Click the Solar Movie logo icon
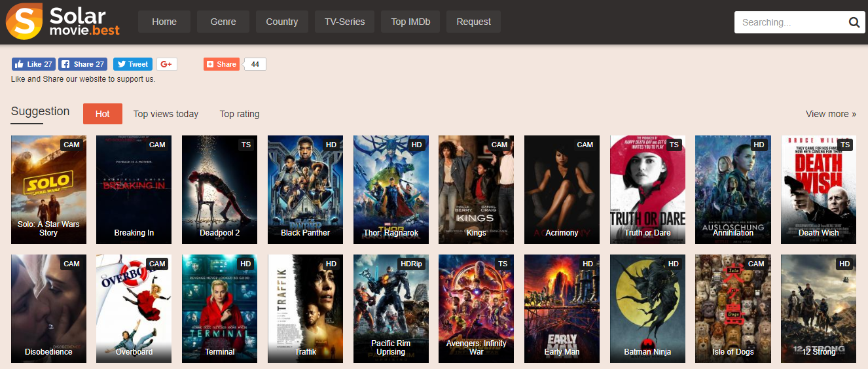This screenshot has width=868, height=369. [x=24, y=21]
